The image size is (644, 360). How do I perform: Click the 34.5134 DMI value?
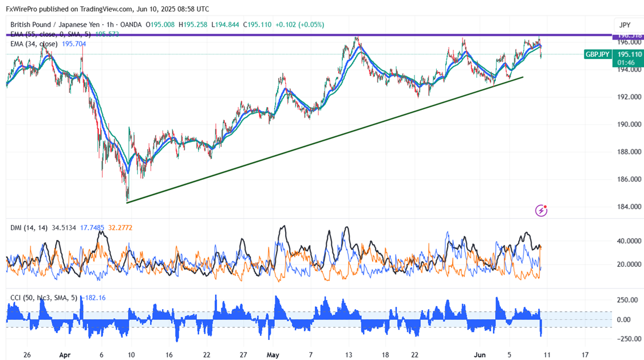64,227
